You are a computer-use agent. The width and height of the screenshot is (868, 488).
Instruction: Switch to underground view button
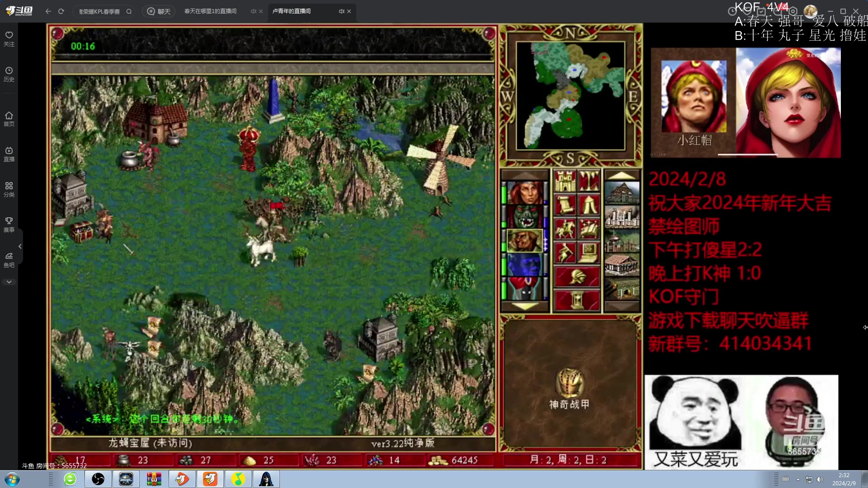click(x=589, y=182)
